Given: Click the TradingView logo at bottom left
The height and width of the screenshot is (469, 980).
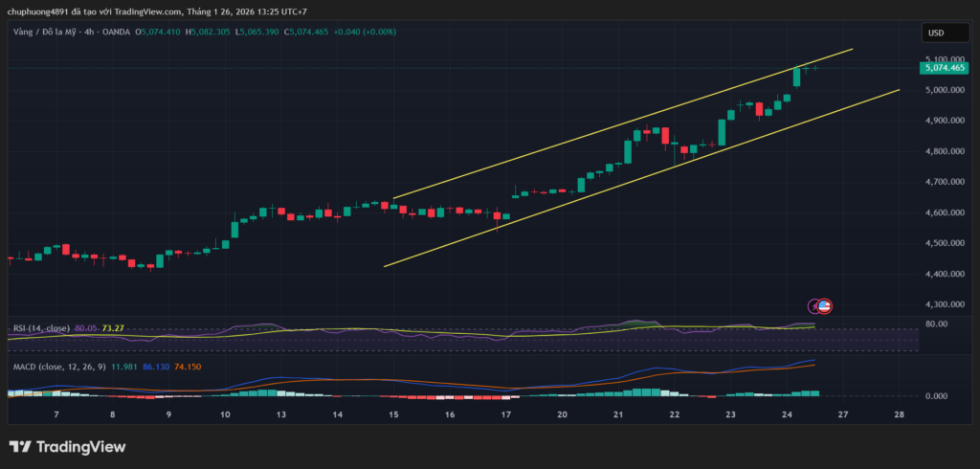Looking at the screenshot, I should tap(67, 447).
